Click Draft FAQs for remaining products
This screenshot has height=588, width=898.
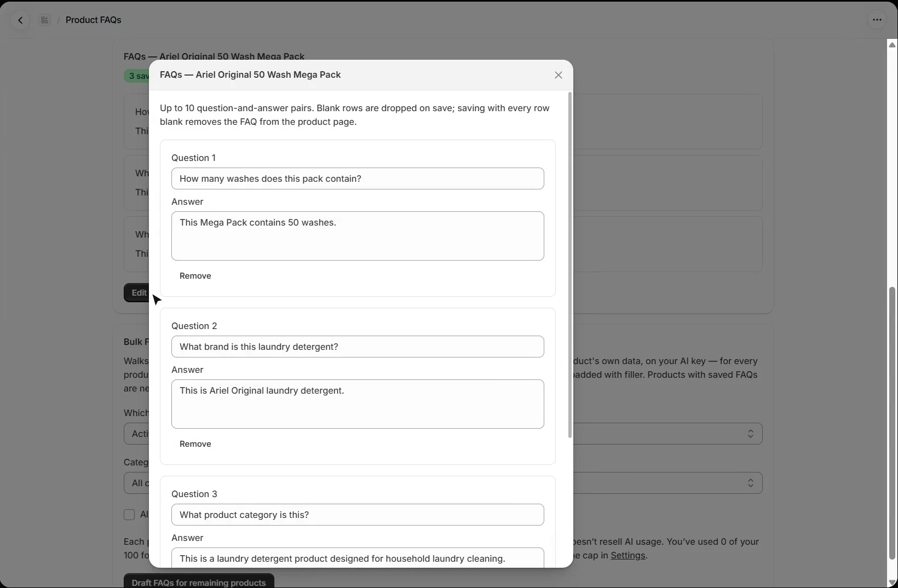coord(199,581)
